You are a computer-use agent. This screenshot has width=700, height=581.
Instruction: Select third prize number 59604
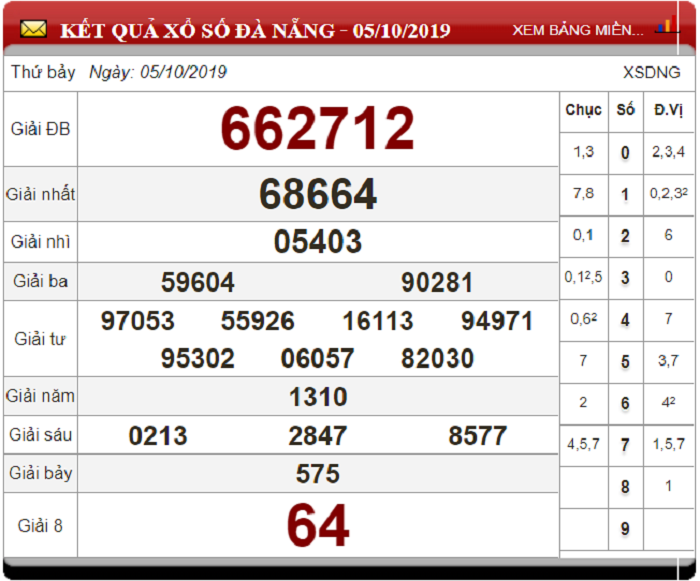198,282
